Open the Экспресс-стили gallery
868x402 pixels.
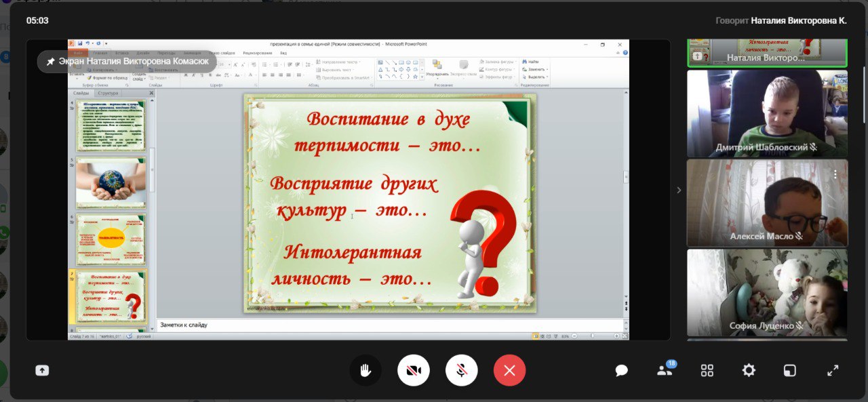[x=463, y=68]
